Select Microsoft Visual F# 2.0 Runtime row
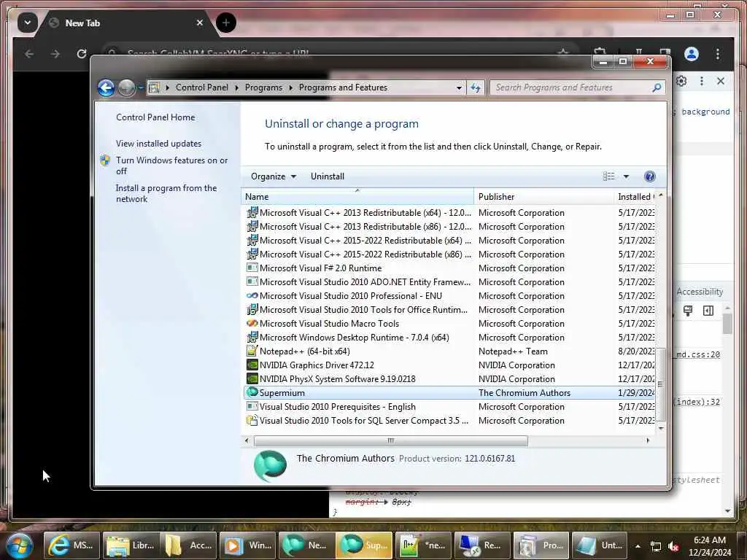747x560 pixels. tap(449, 268)
